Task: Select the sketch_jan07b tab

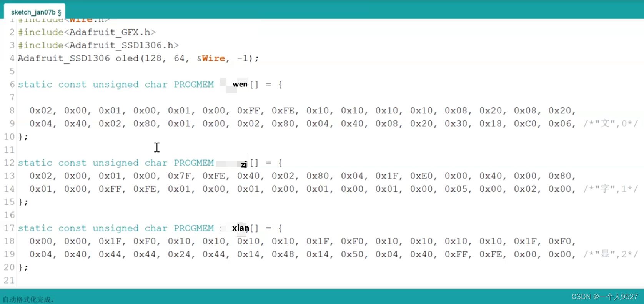Action: pos(35,12)
